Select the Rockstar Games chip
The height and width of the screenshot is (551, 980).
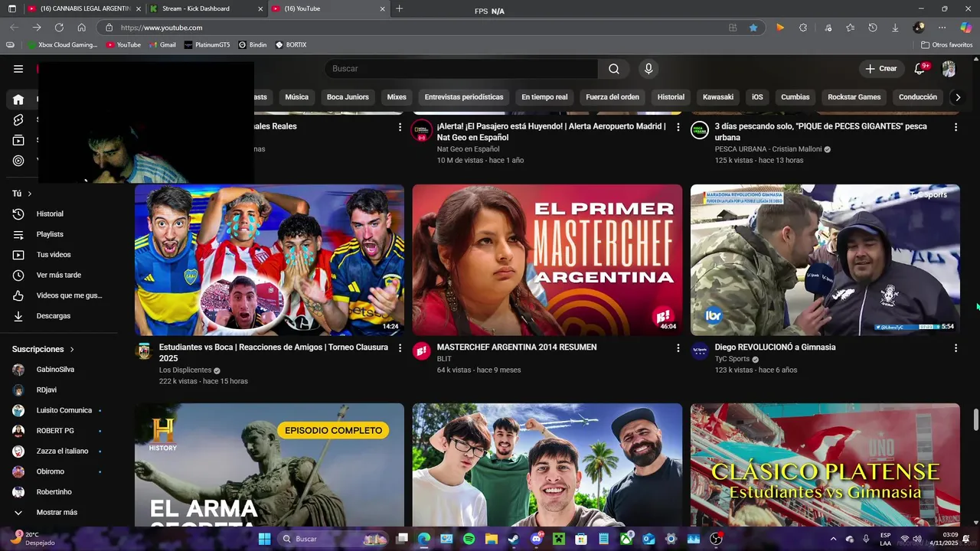(854, 97)
